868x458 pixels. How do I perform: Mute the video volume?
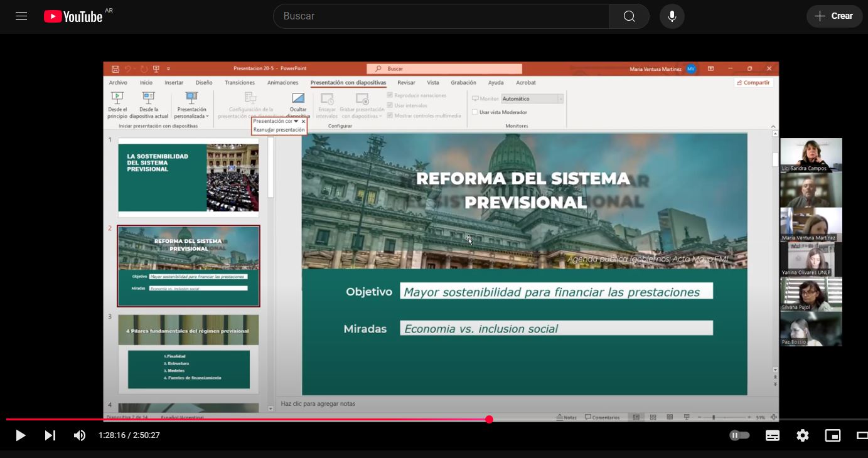coord(80,435)
